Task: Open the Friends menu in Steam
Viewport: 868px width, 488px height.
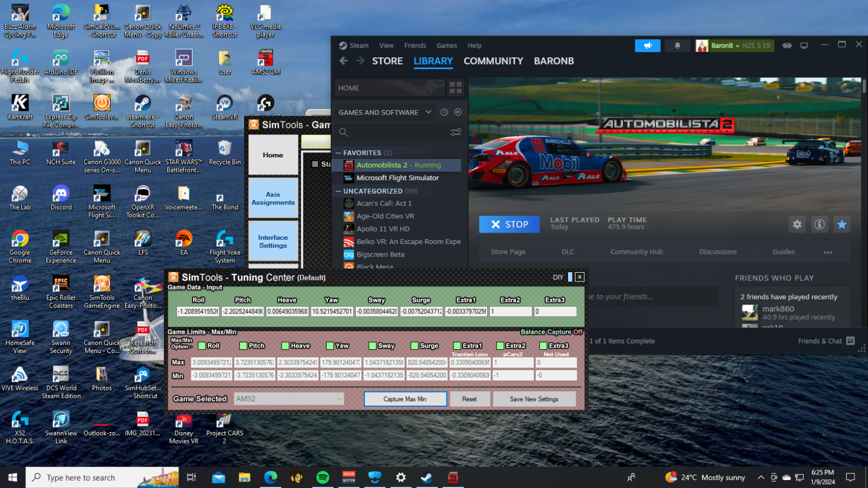Action: (x=415, y=46)
